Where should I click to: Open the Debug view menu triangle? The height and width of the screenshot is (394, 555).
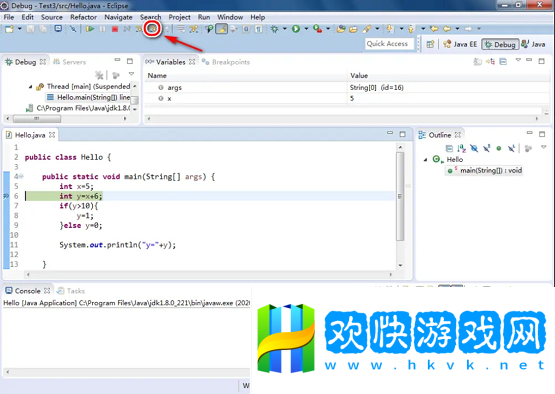[x=131, y=74]
